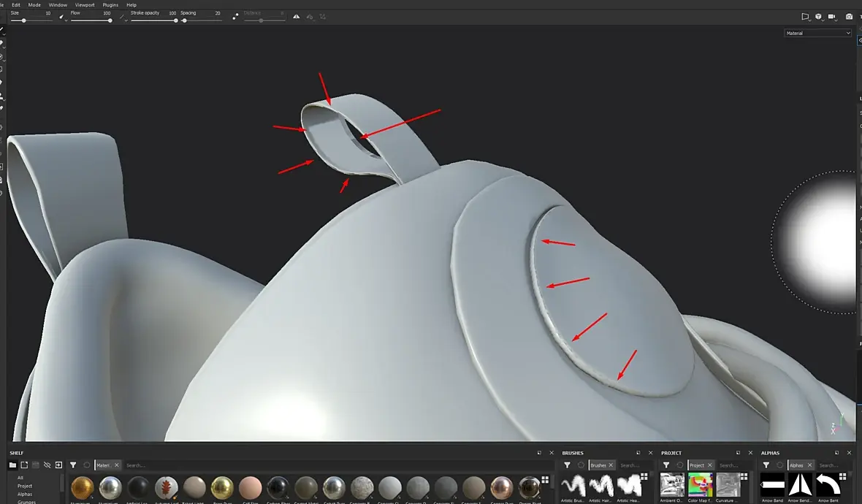
Task: Select the Color Map thumbnail in Project panel
Action: 700,485
